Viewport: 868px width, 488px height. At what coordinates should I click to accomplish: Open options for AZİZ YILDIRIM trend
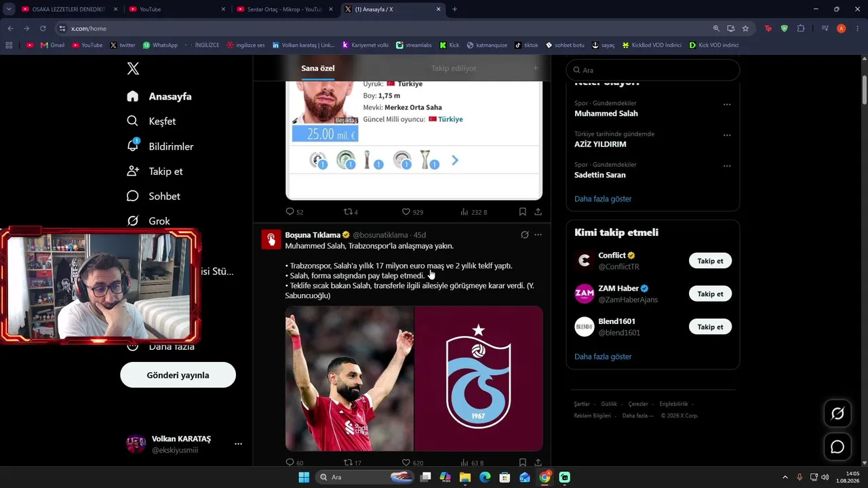(x=727, y=135)
